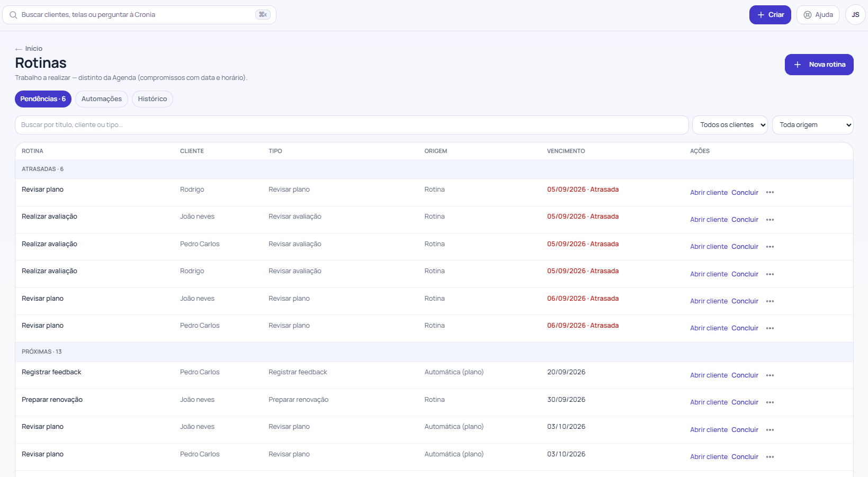Switch to the Automações tab
868x477 pixels.
point(102,99)
